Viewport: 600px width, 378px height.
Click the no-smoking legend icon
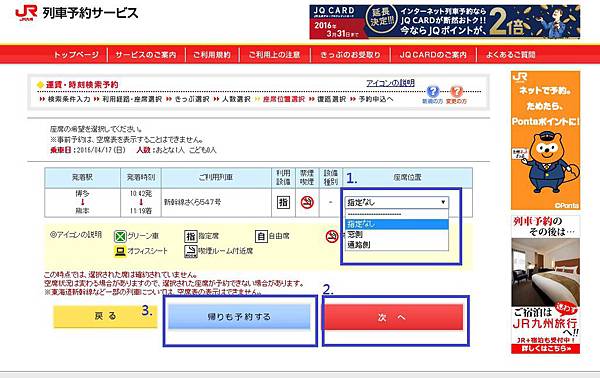[x=332, y=236]
